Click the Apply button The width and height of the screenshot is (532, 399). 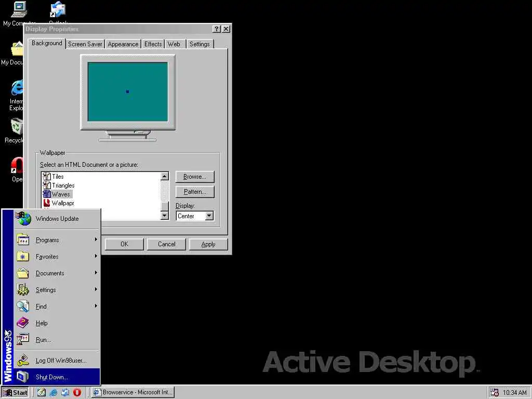pos(208,244)
